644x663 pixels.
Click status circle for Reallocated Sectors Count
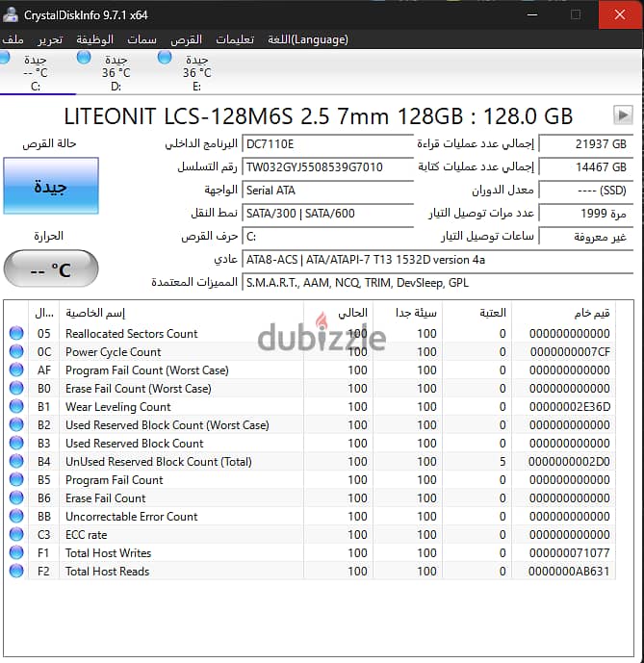coord(16,333)
